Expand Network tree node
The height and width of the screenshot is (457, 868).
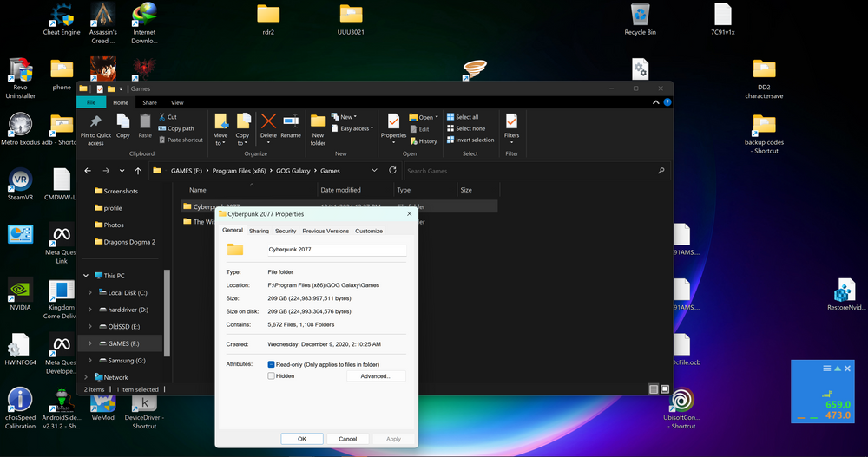86,377
